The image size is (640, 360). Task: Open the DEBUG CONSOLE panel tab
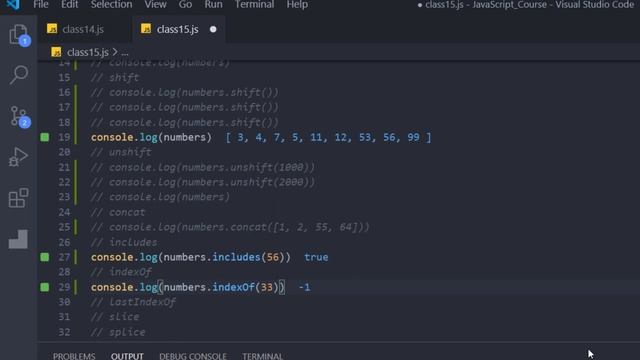193,356
